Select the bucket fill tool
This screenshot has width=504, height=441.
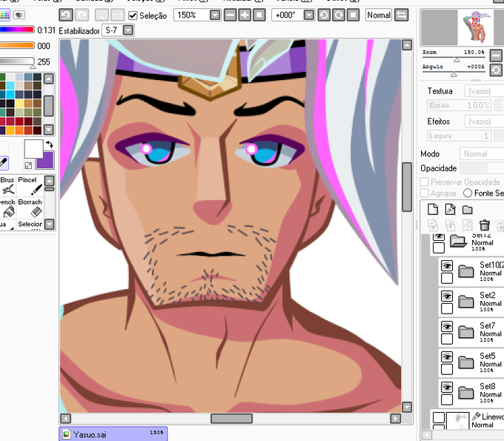(7, 208)
